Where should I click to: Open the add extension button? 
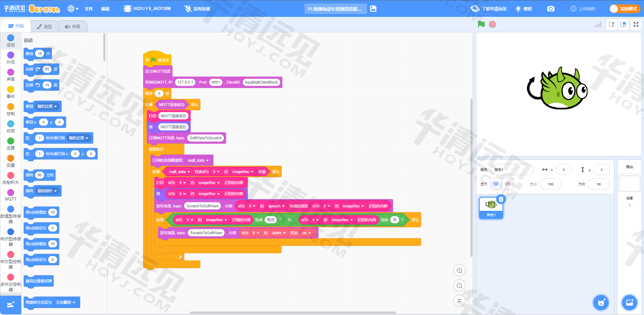point(10,305)
